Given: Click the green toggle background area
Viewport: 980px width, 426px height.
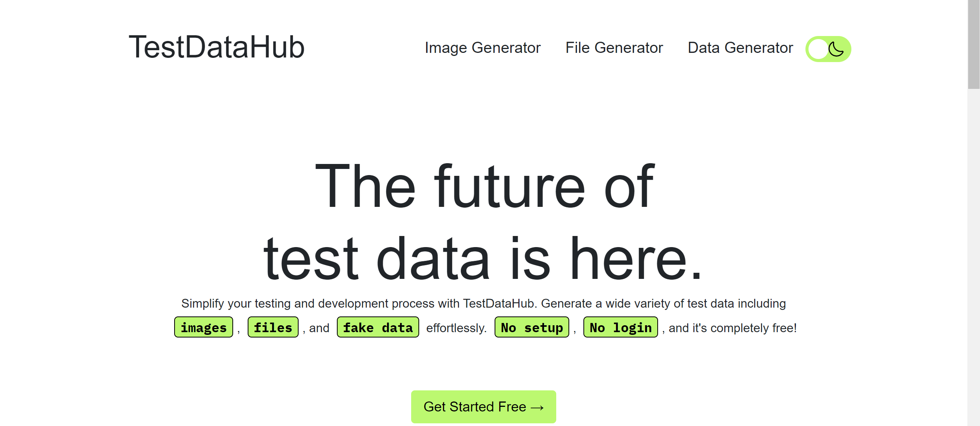Looking at the screenshot, I should coord(828,48).
